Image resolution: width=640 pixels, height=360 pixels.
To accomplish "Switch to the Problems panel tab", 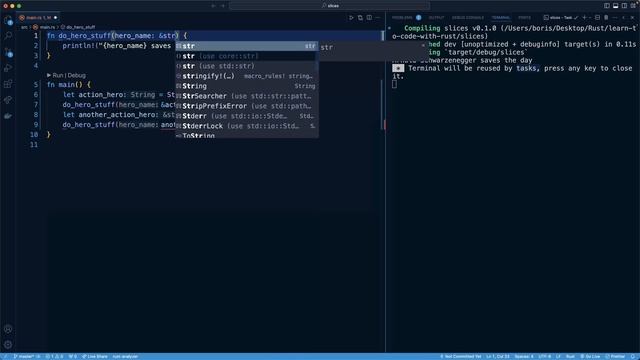I will (402, 18).
